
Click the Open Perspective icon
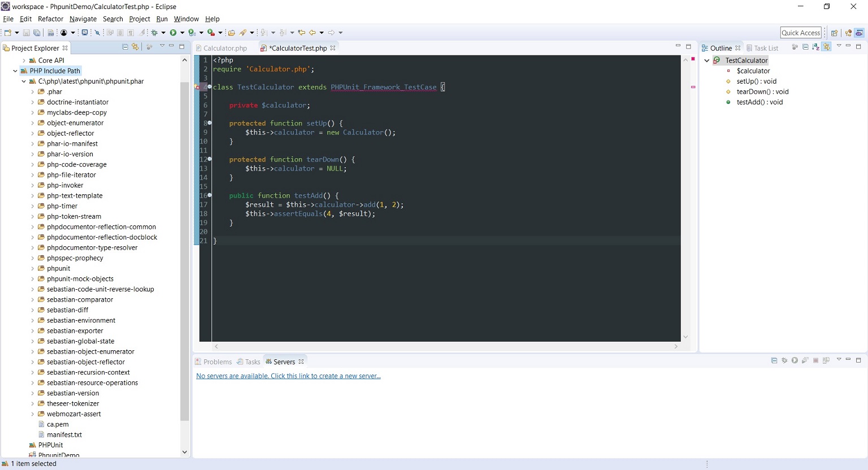pyautogui.click(x=834, y=33)
